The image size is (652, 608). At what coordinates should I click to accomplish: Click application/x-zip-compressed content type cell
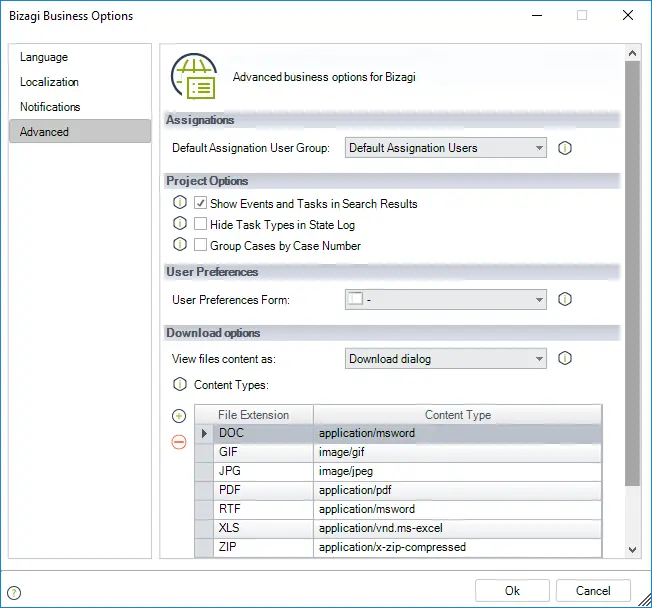[x=457, y=547]
